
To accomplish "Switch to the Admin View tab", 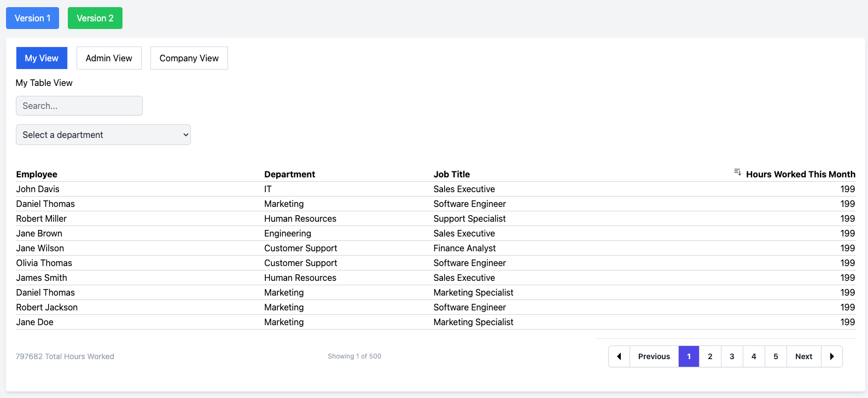I will pyautogui.click(x=109, y=58).
